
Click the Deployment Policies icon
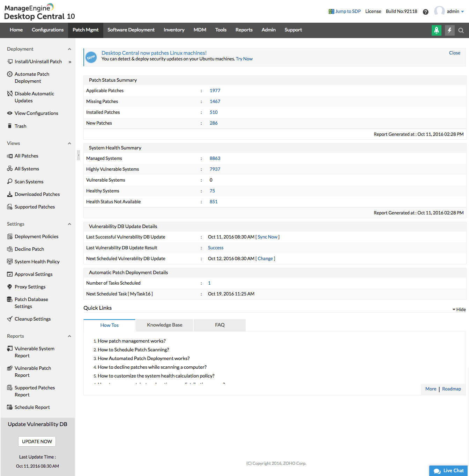click(x=10, y=236)
